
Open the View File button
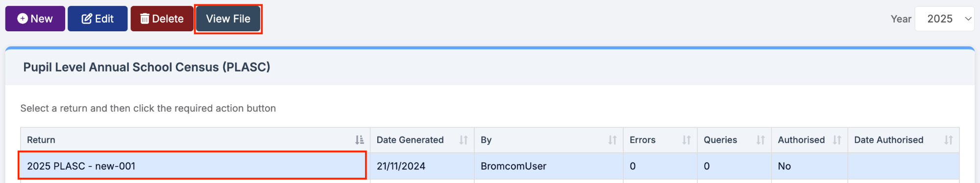tap(228, 19)
